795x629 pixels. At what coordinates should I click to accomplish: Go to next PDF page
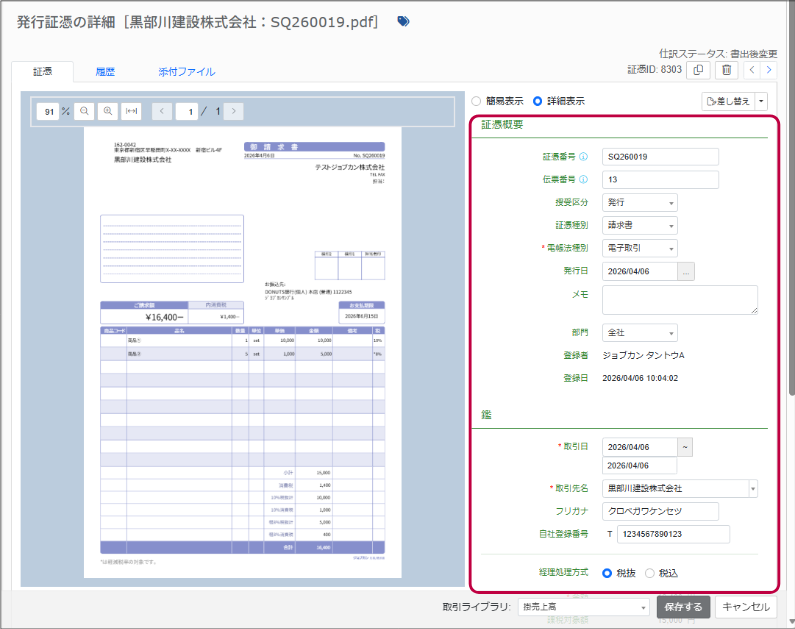click(x=233, y=112)
